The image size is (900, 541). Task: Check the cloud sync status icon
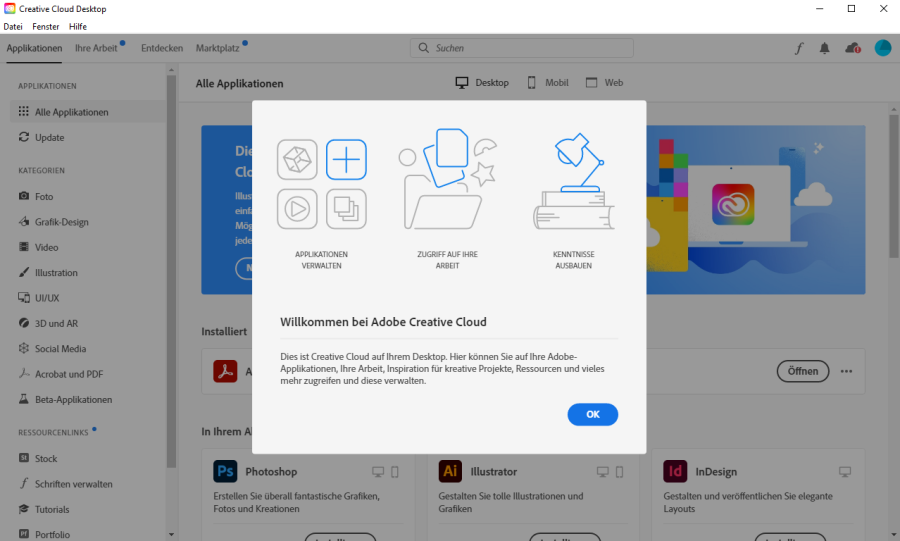tap(853, 48)
